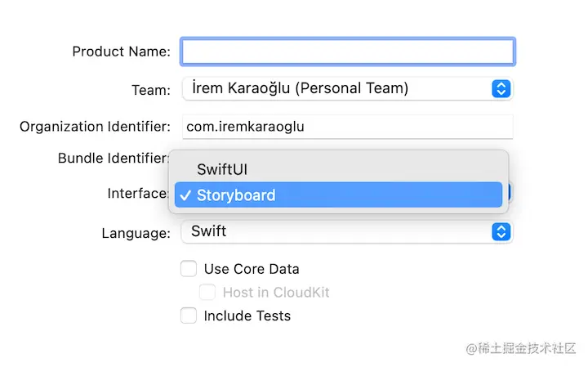588x367 pixels.
Task: Click the Bundle Identifier label
Action: click(x=114, y=159)
